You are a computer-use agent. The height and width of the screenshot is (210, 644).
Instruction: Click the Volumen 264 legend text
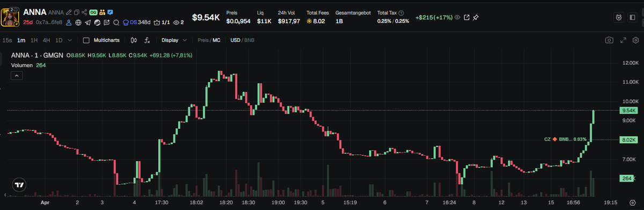click(x=28, y=65)
